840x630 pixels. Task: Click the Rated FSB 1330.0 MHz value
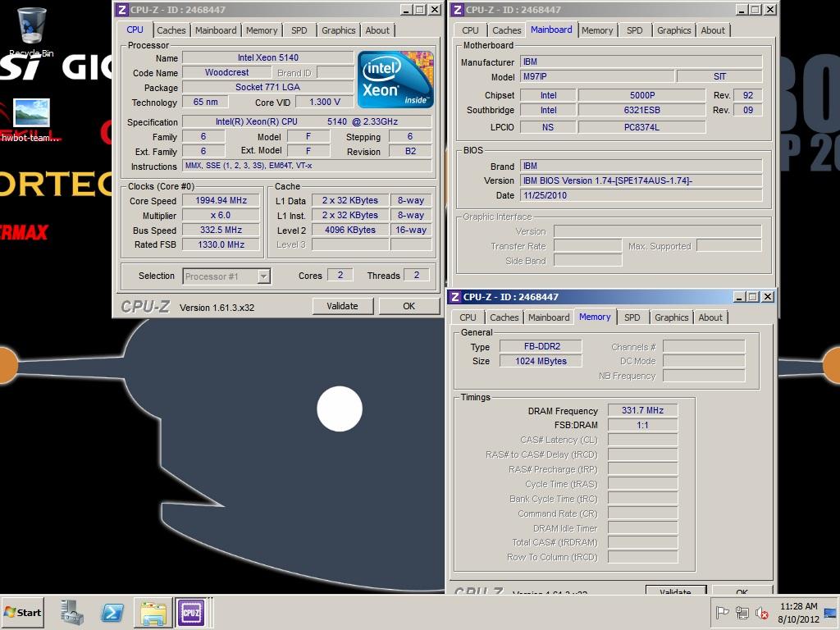click(221, 244)
